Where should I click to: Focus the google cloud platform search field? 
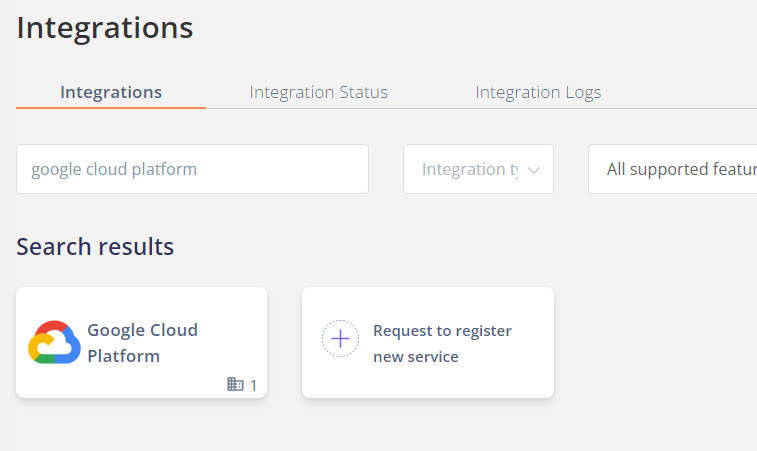click(192, 169)
